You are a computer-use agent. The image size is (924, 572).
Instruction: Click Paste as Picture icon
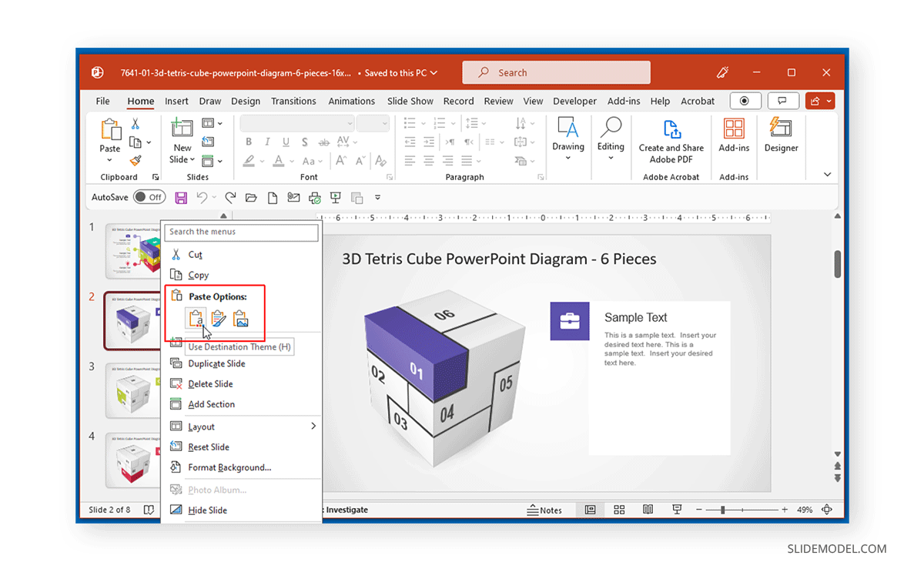tap(241, 318)
